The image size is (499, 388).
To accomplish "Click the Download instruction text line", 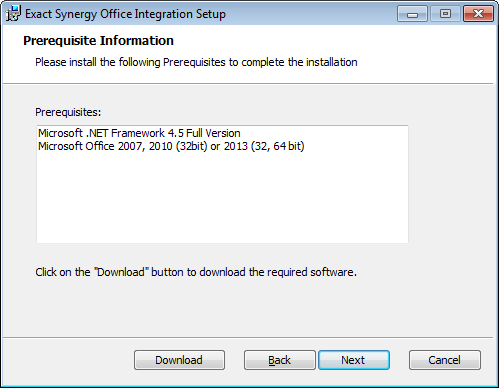I will pos(196,272).
